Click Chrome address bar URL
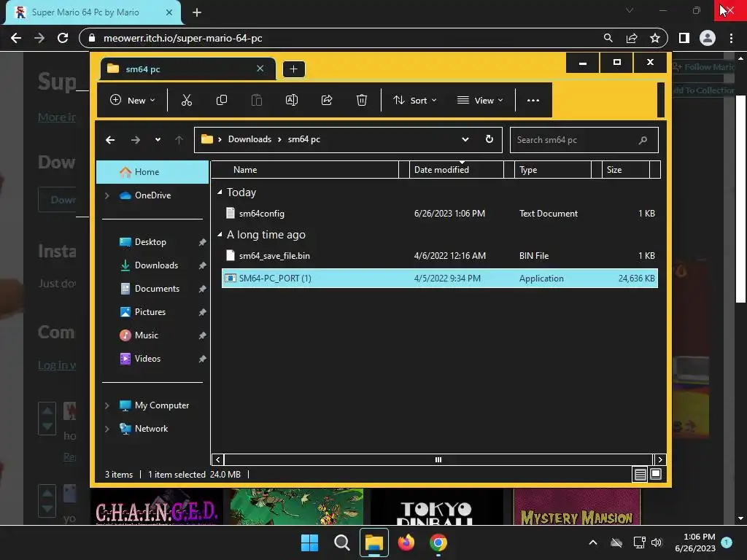The image size is (747, 560). (x=183, y=38)
